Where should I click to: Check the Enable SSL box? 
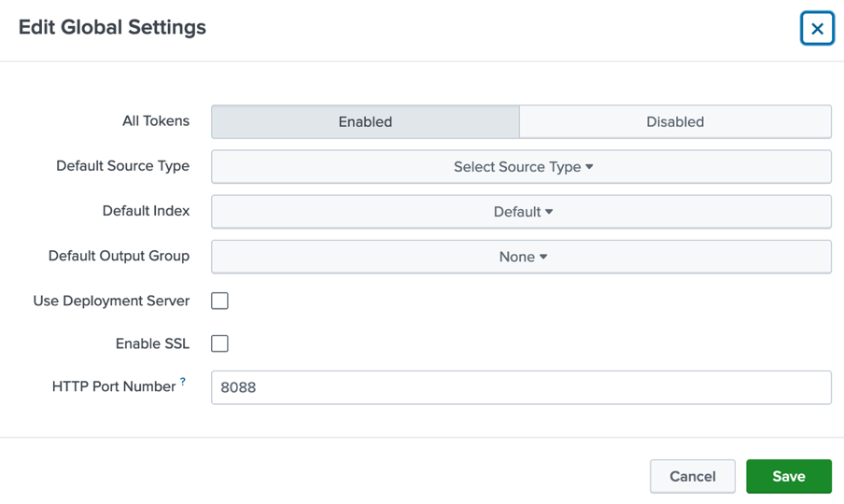point(219,343)
